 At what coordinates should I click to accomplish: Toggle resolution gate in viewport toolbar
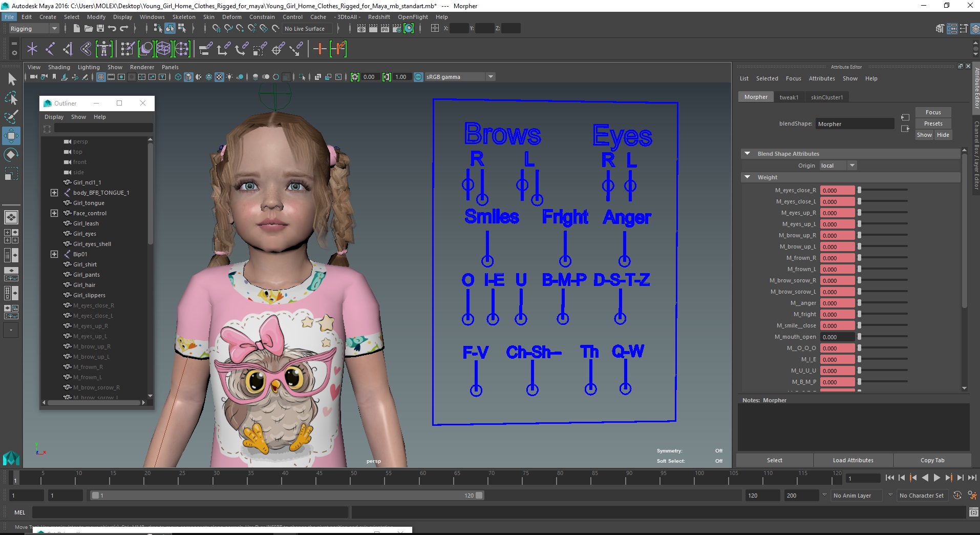click(x=121, y=77)
